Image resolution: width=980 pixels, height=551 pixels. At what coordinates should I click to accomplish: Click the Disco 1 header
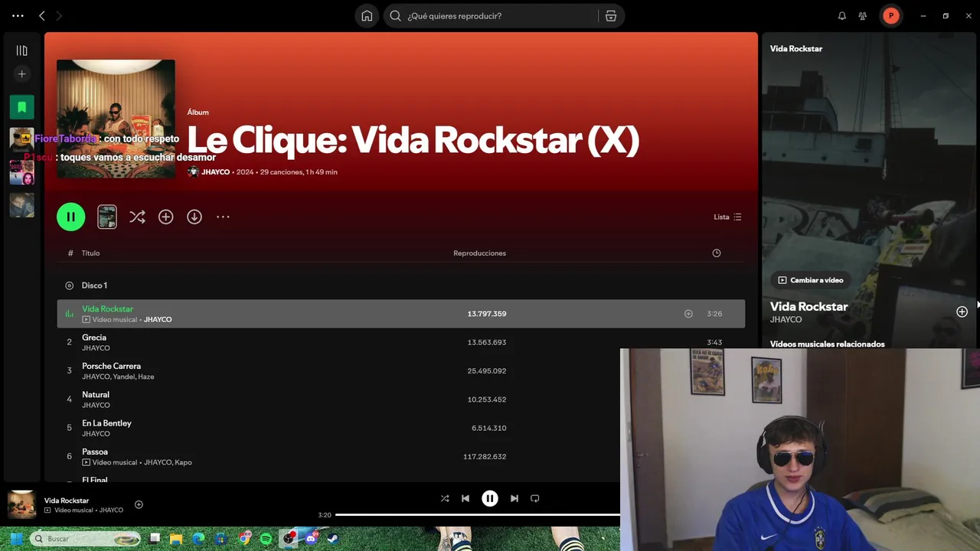click(94, 285)
